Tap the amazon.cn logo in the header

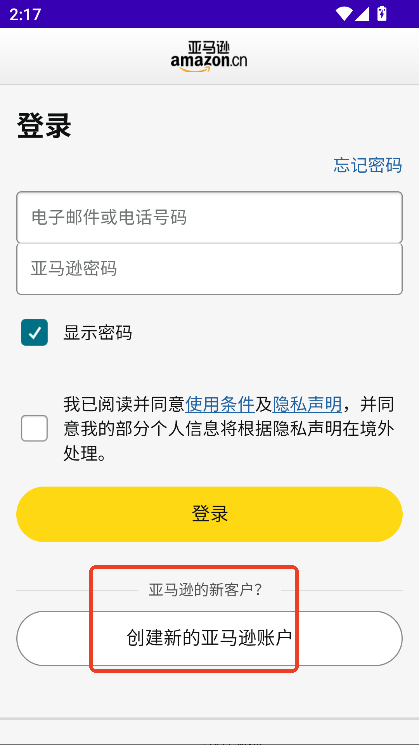209,56
